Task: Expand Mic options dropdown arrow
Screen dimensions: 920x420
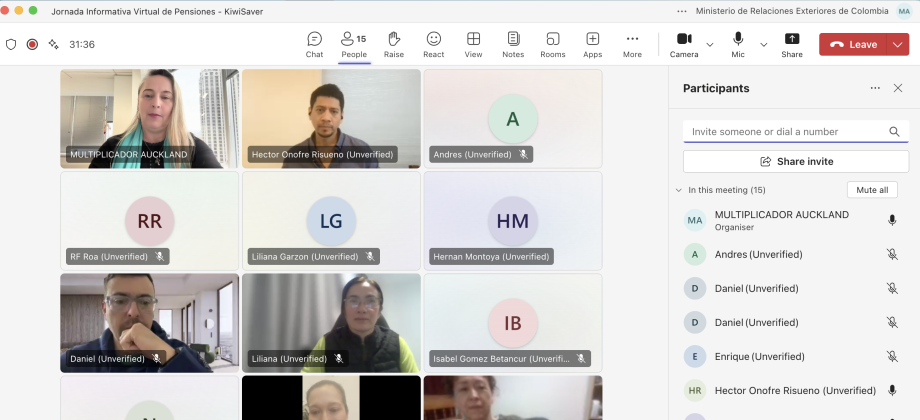Action: [763, 45]
